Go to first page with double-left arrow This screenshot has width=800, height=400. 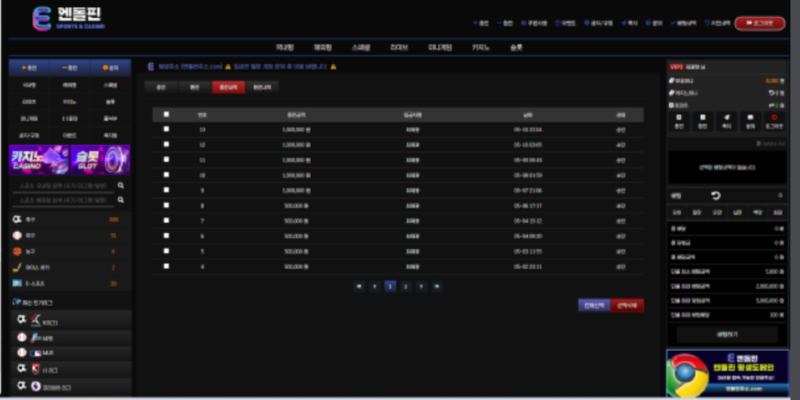coord(359,286)
